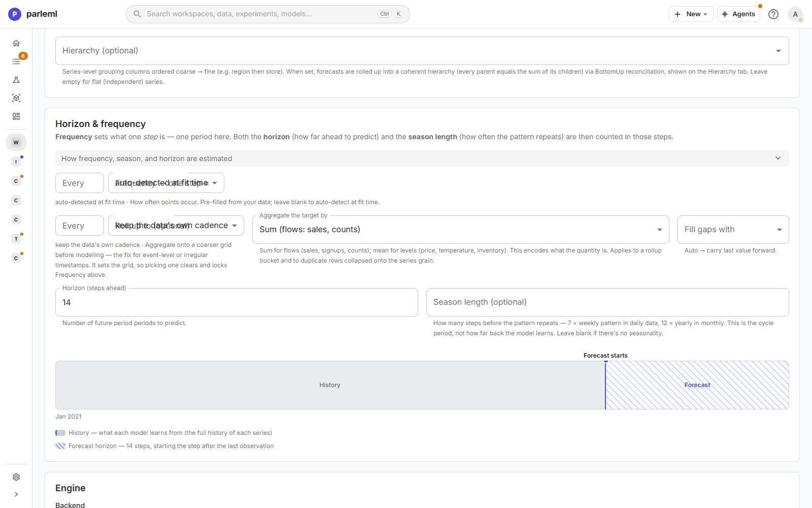Open the models cube icon
Screen dimensions: 812x508
click(16, 98)
